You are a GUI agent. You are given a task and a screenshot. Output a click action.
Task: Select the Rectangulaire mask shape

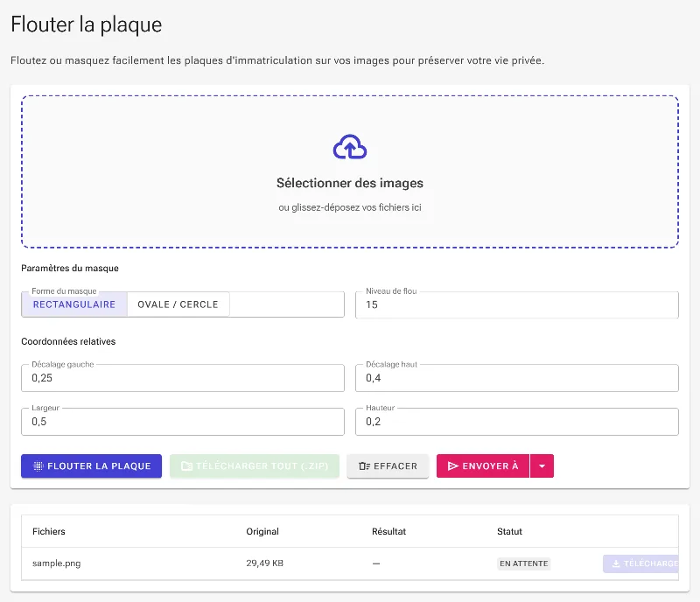[x=74, y=304]
